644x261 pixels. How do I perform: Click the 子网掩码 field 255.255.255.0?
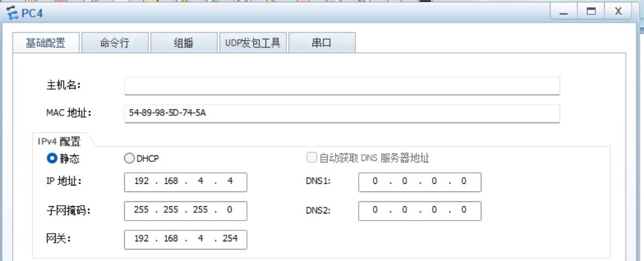[x=186, y=211]
